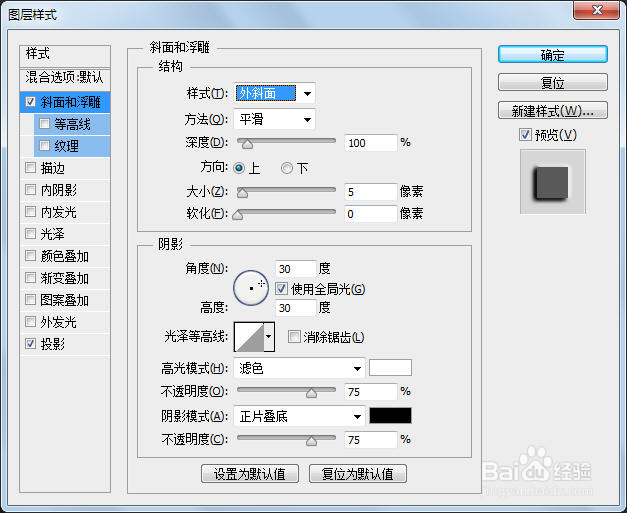The width and height of the screenshot is (627, 513).
Task: Enable the 内阴影 checkbox
Action: pyautogui.click(x=30, y=190)
